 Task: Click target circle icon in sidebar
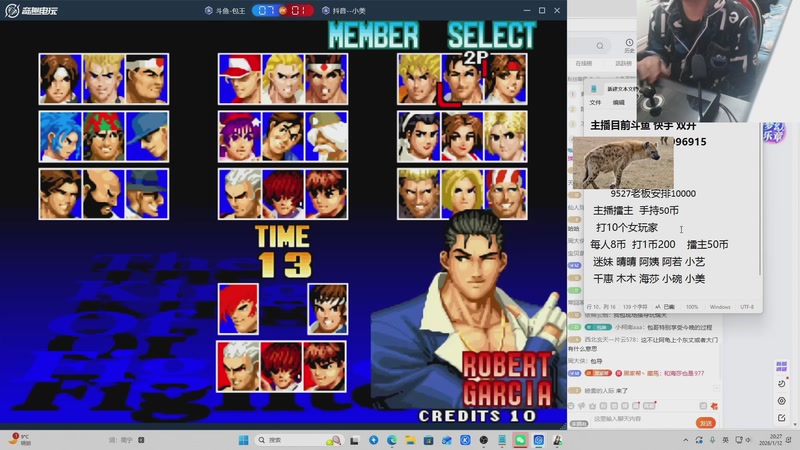coord(781,401)
